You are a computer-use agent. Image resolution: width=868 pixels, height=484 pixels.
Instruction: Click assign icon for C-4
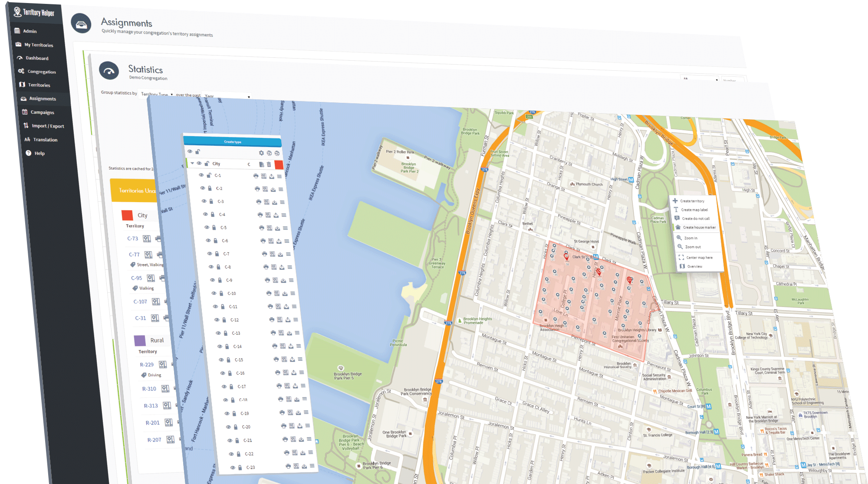click(x=276, y=215)
